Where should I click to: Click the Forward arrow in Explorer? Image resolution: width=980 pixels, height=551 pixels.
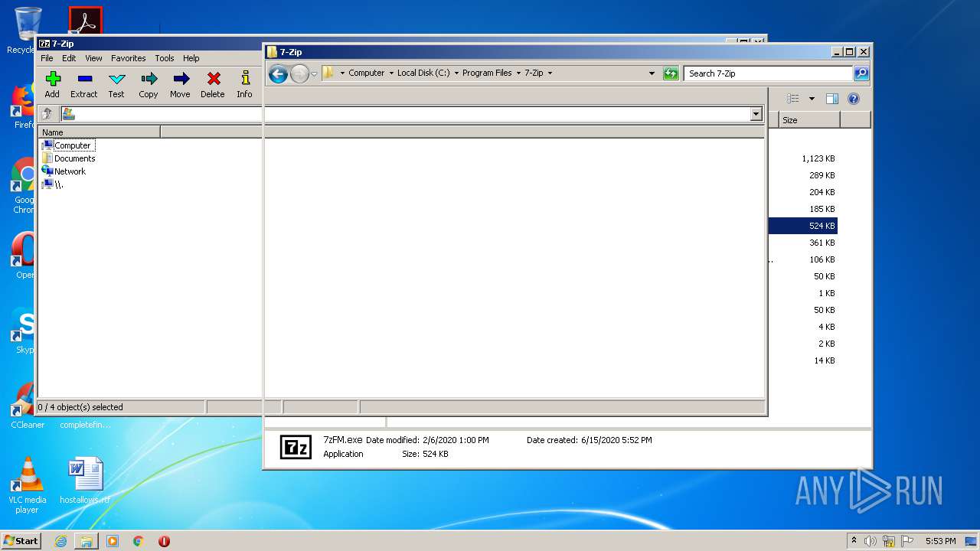tap(299, 73)
